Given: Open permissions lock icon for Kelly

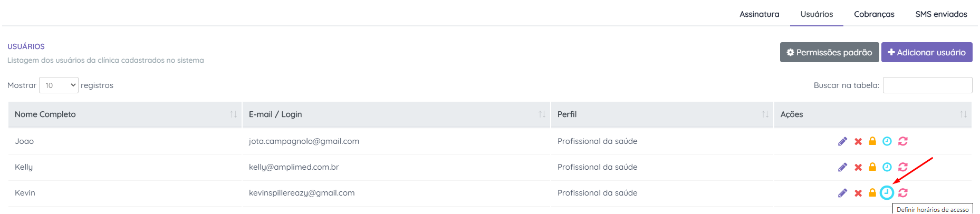Looking at the screenshot, I should pyautogui.click(x=872, y=167).
